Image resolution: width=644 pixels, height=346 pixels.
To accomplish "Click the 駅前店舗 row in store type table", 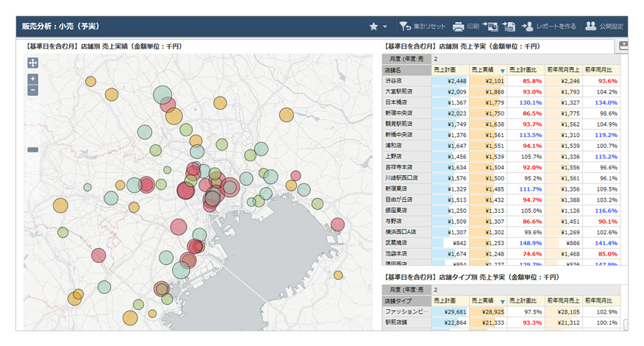I will [x=398, y=322].
